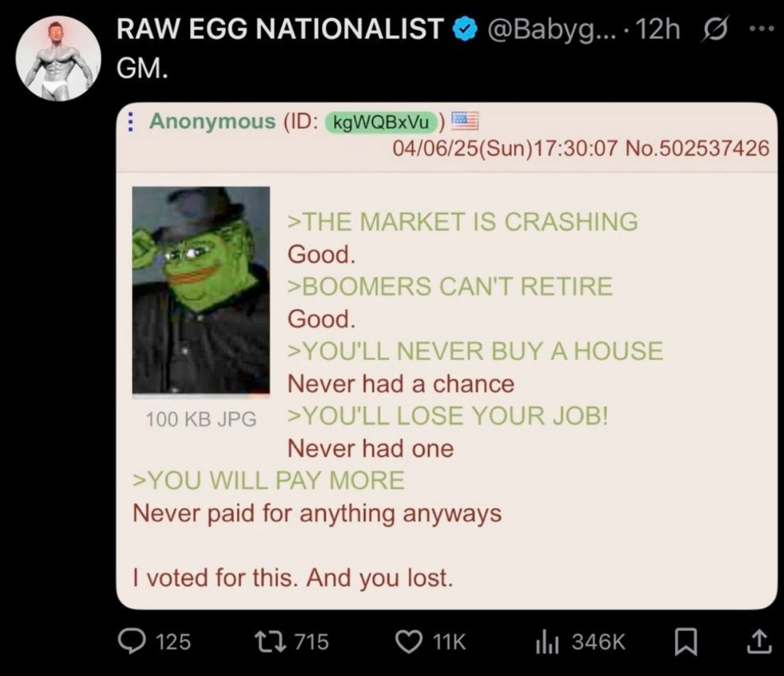This screenshot has height=676, width=784.
Task: Open the bodybuilder profile avatar
Action: (x=58, y=58)
